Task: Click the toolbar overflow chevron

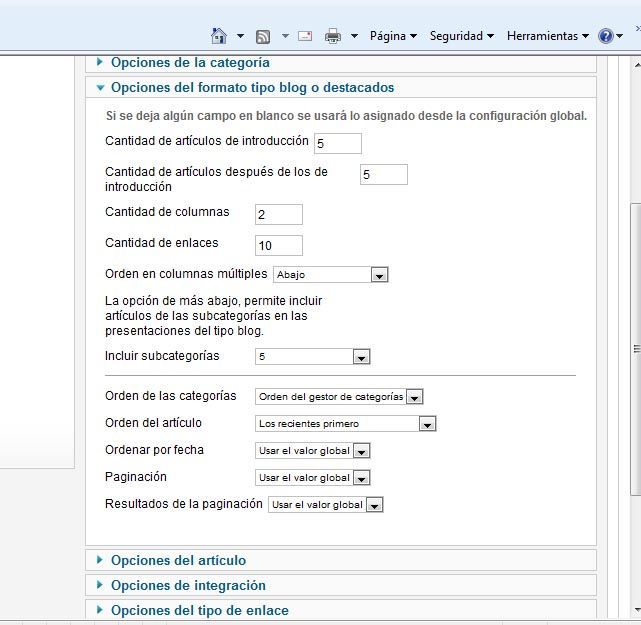Action: coord(638,28)
